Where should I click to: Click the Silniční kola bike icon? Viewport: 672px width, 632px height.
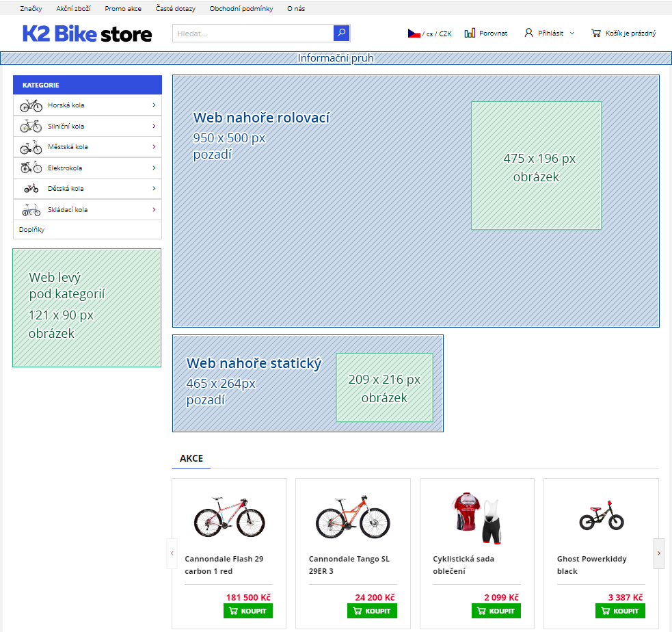click(31, 126)
